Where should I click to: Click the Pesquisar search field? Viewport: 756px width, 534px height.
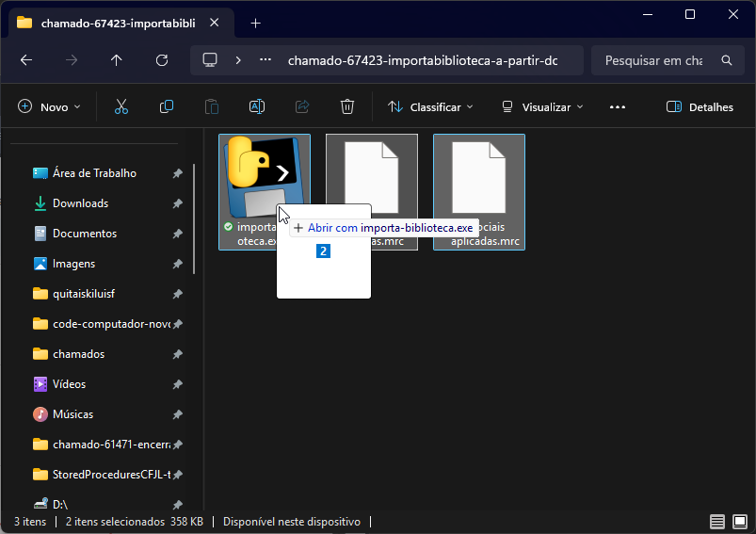[x=653, y=60]
